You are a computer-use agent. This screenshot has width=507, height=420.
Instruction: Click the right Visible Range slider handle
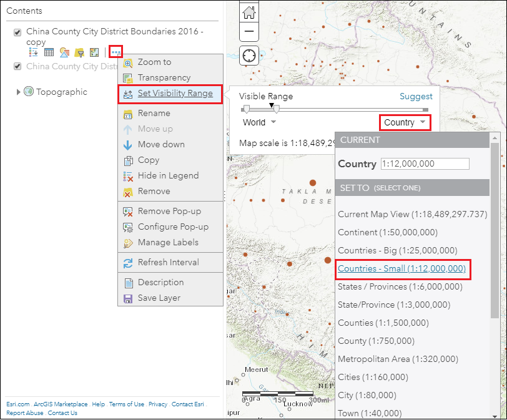pos(277,109)
